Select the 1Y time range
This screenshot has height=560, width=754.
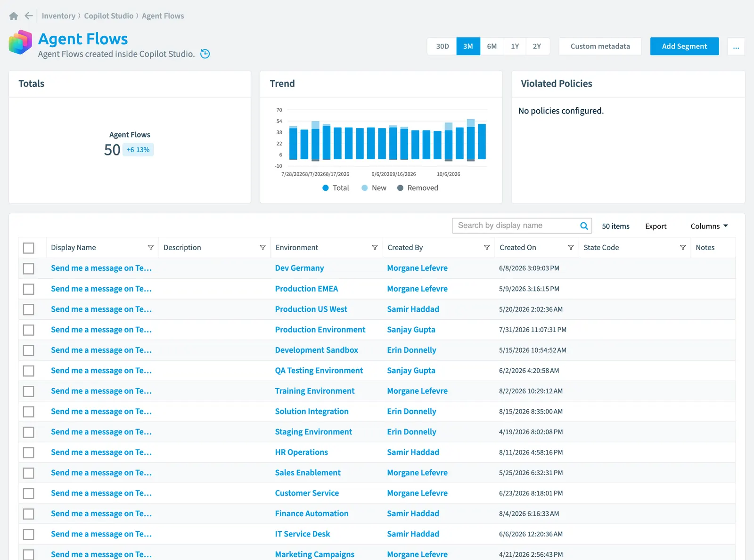(515, 46)
